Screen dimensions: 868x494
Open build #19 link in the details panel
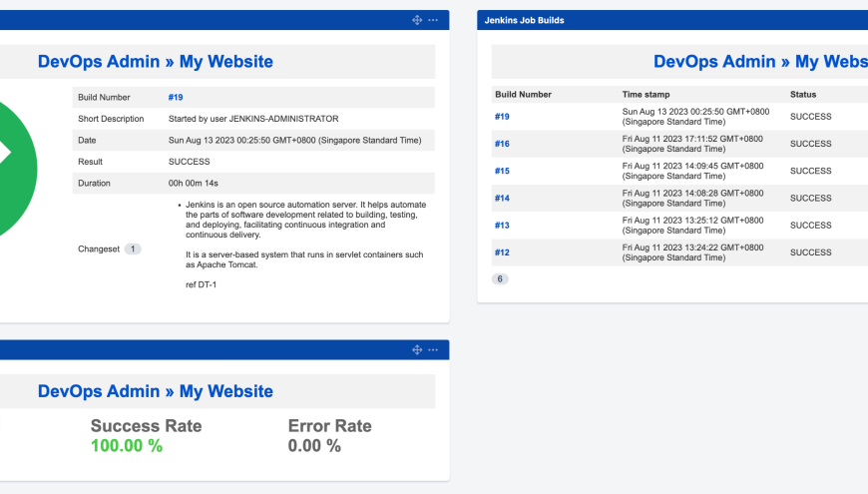(176, 97)
